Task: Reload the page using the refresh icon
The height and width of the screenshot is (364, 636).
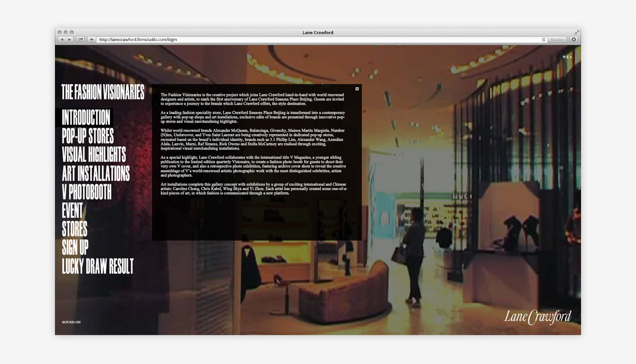Action: pyautogui.click(x=543, y=40)
